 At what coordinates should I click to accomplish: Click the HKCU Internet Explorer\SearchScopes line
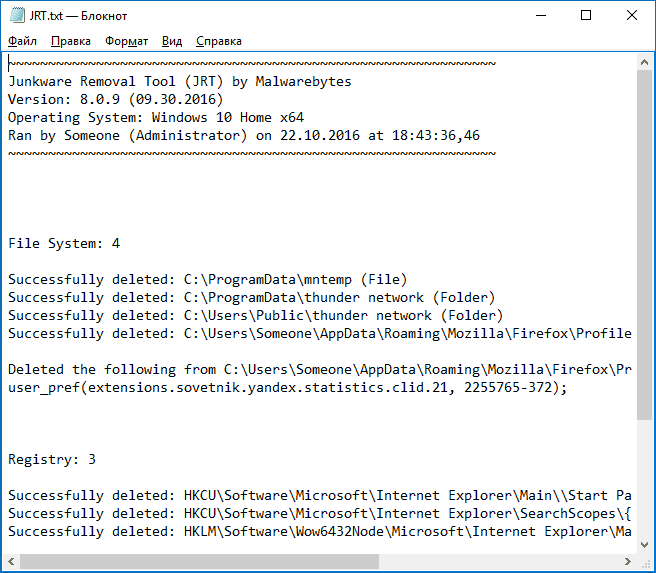pyautogui.click(x=320, y=513)
